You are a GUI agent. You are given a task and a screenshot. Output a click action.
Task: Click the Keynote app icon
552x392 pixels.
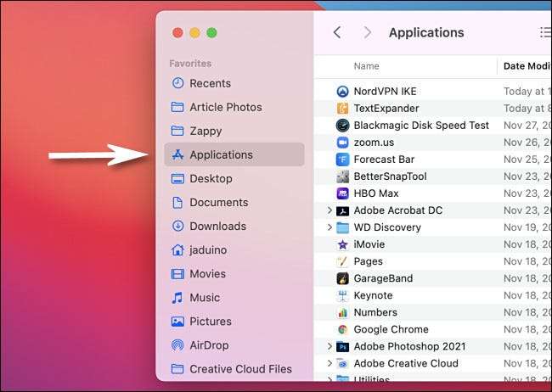click(x=342, y=295)
